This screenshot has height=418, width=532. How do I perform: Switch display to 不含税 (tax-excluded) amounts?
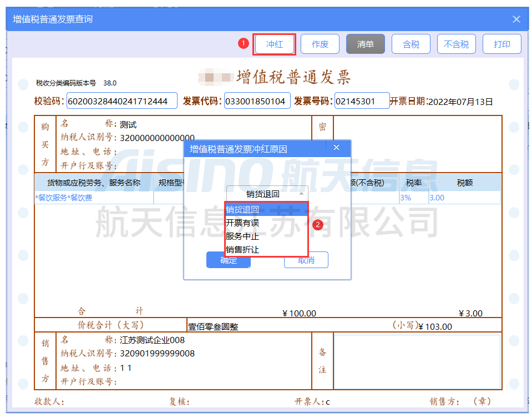tap(456, 43)
